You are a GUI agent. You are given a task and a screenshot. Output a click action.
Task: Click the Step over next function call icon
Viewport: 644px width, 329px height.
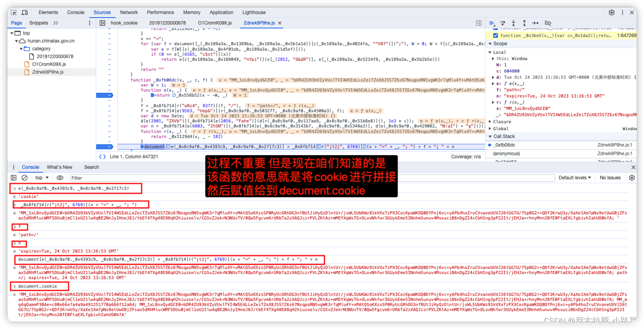coord(502,23)
